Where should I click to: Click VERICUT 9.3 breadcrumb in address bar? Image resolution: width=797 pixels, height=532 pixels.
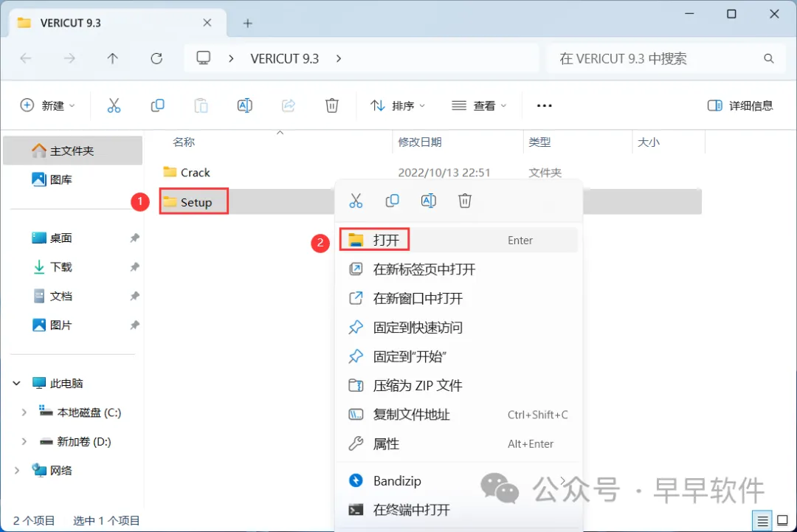pos(285,59)
